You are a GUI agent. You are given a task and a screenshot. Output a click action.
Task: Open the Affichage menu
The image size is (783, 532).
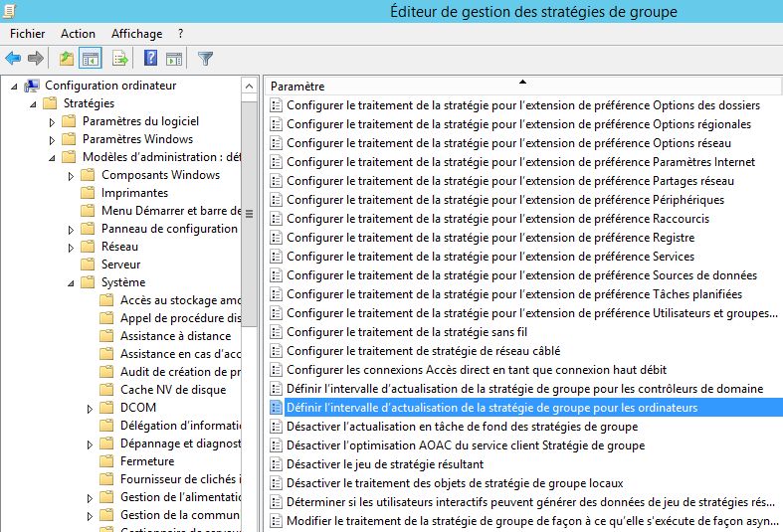(137, 34)
